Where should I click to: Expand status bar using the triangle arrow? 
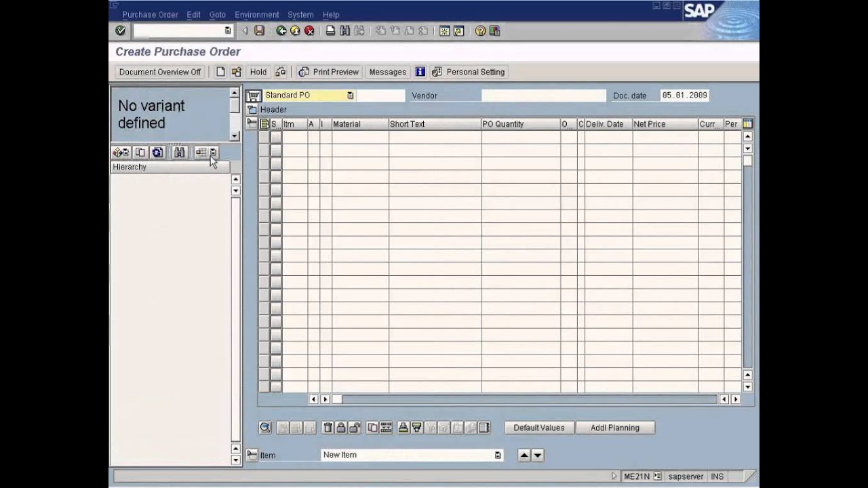[614, 476]
